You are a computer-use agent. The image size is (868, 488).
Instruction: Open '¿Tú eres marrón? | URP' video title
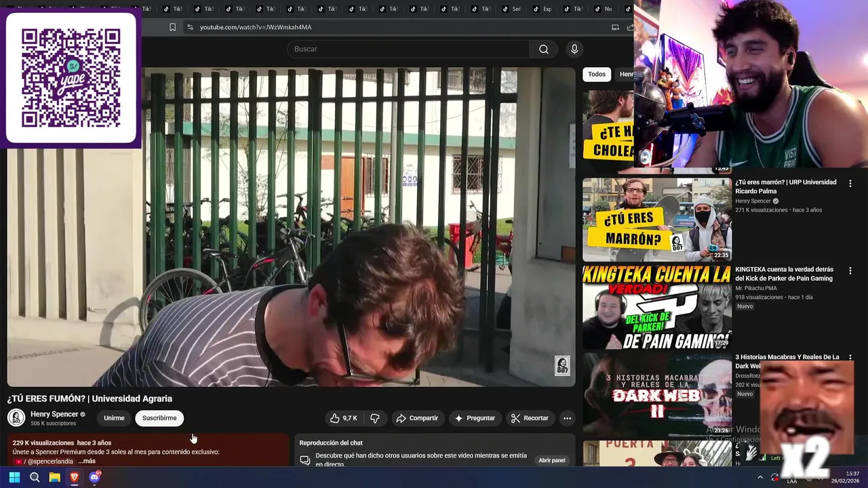tap(786, 186)
